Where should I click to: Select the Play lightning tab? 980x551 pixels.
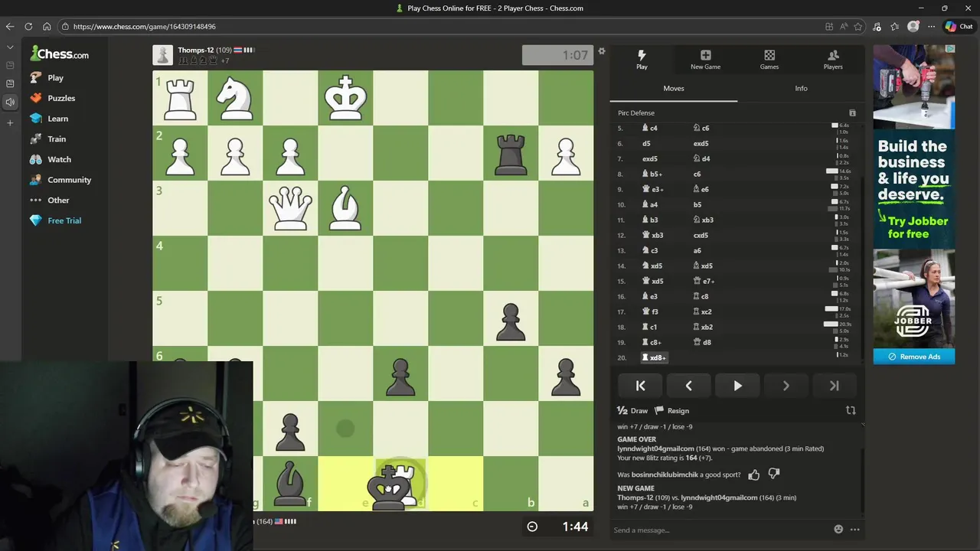642,60
